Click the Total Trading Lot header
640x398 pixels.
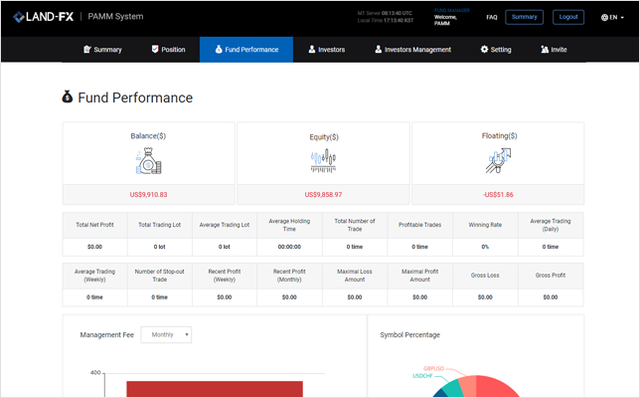160,225
